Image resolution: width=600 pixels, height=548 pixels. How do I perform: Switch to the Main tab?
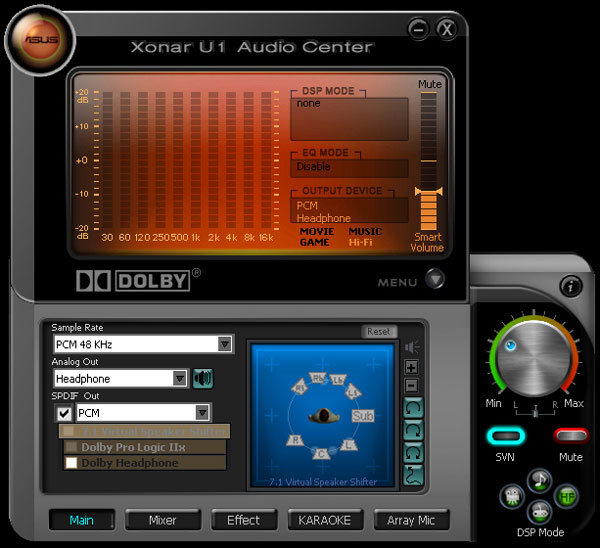[82, 520]
